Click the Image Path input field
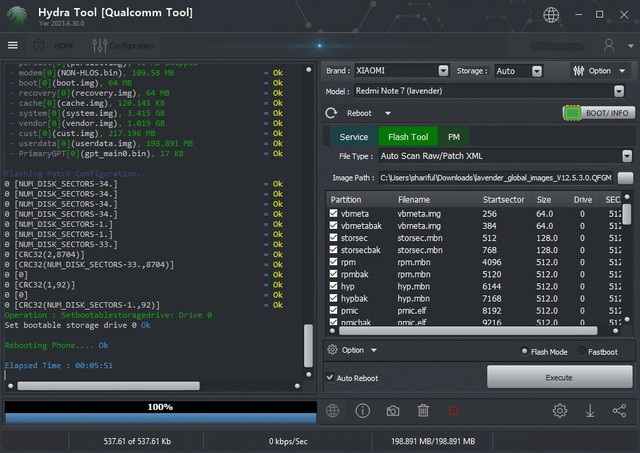Image resolution: width=640 pixels, height=453 pixels. coord(496,178)
